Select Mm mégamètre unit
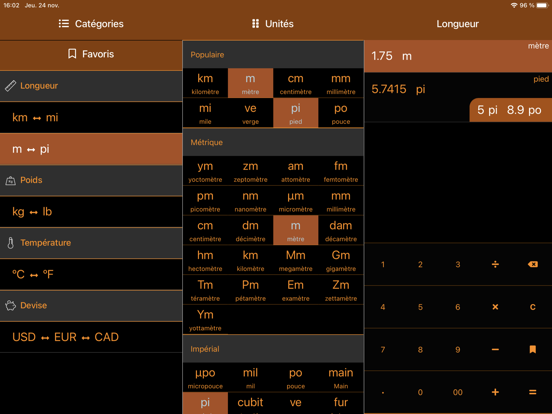 point(295,260)
